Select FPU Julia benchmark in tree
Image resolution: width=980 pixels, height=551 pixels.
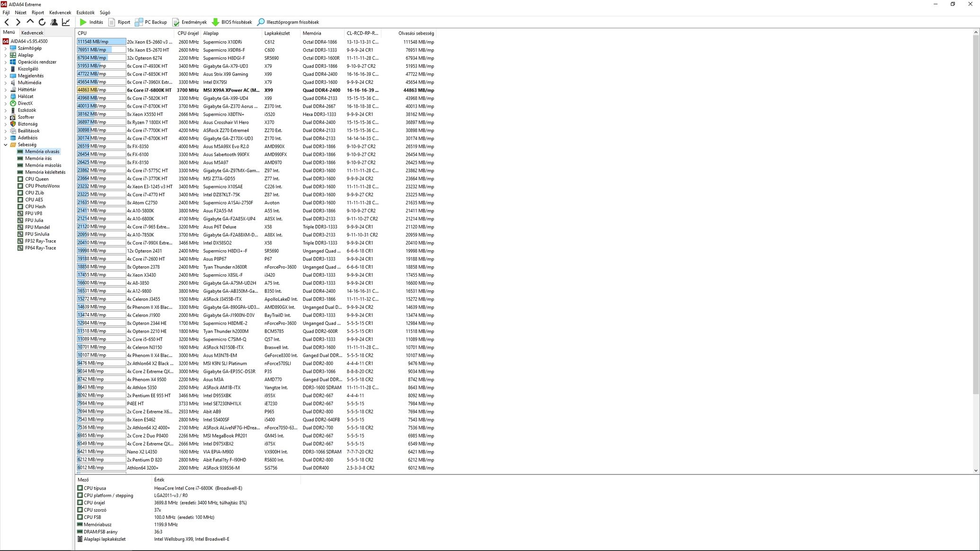pyautogui.click(x=34, y=220)
